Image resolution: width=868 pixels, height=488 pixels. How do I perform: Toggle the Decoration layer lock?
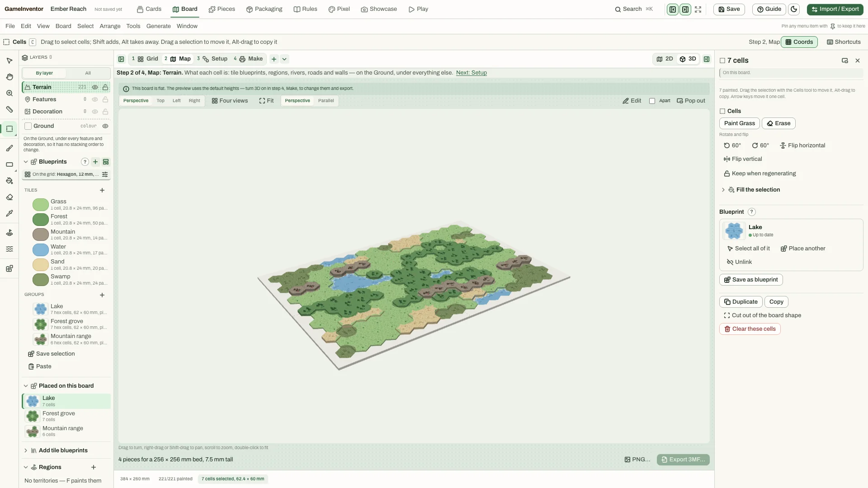(105, 112)
